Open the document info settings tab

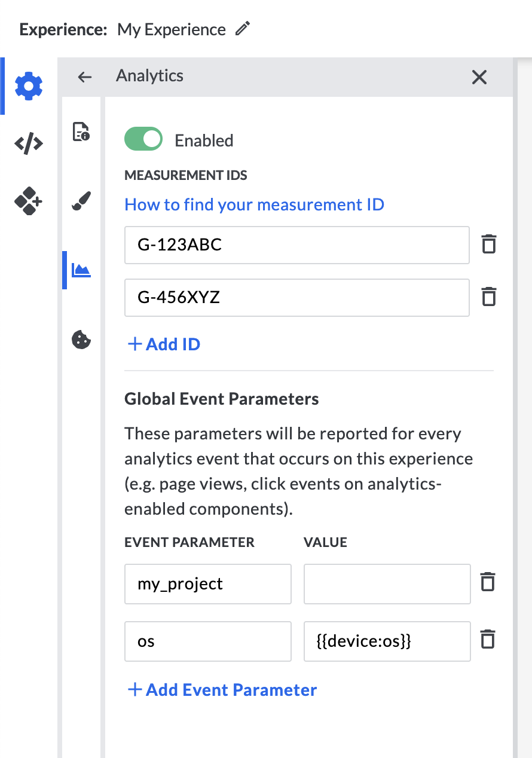[81, 132]
